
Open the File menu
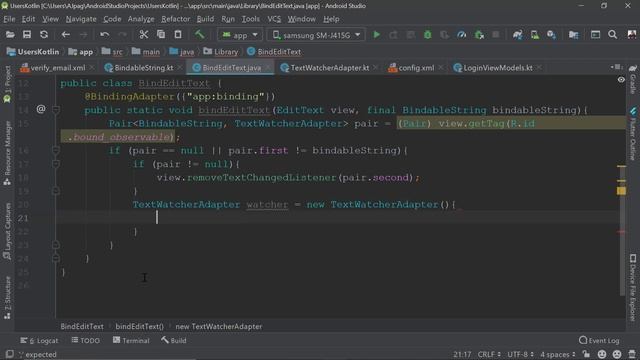pos(9,19)
